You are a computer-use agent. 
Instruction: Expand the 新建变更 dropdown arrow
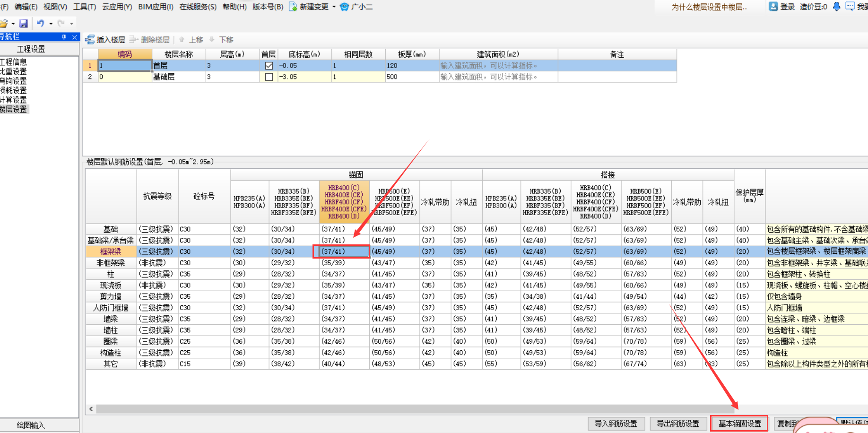[334, 7]
